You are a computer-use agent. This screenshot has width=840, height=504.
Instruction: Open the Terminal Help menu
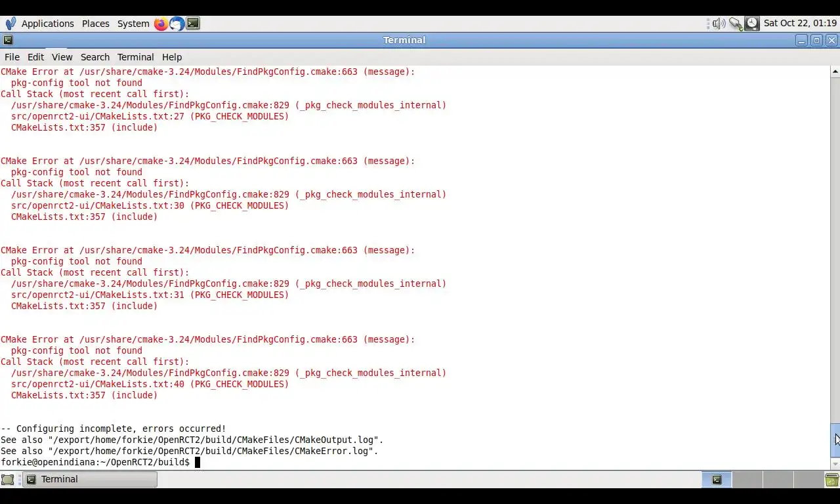[x=172, y=57]
